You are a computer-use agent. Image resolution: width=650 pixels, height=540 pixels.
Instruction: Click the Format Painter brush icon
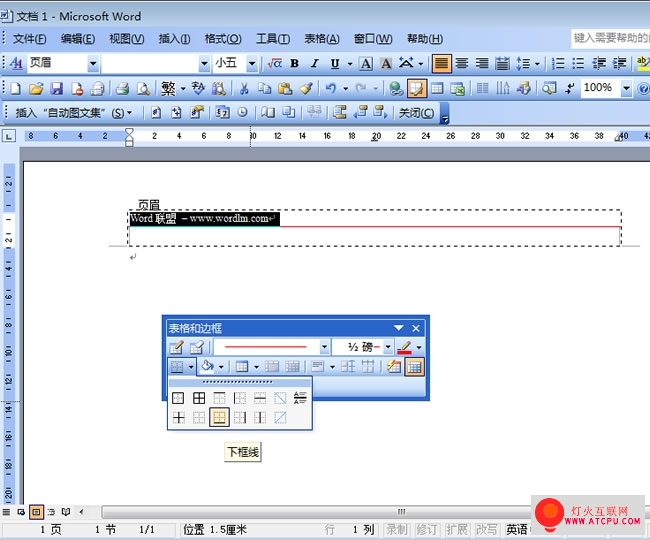(x=306, y=88)
